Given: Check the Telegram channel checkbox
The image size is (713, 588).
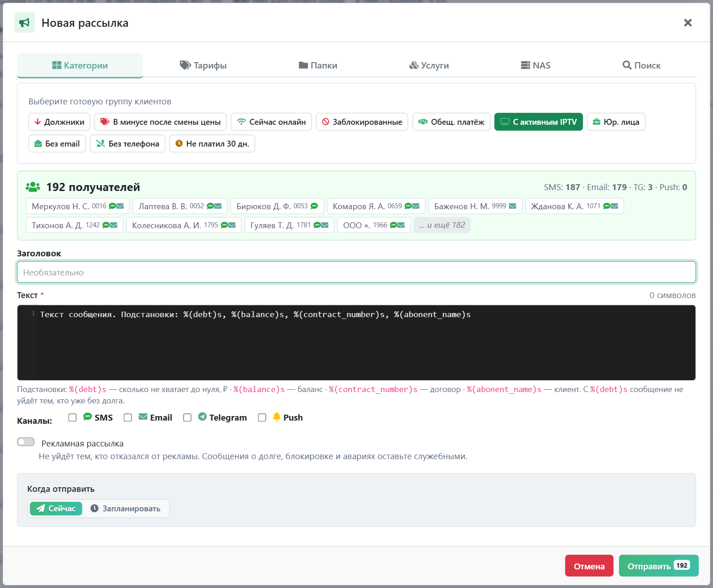Looking at the screenshot, I should [187, 417].
